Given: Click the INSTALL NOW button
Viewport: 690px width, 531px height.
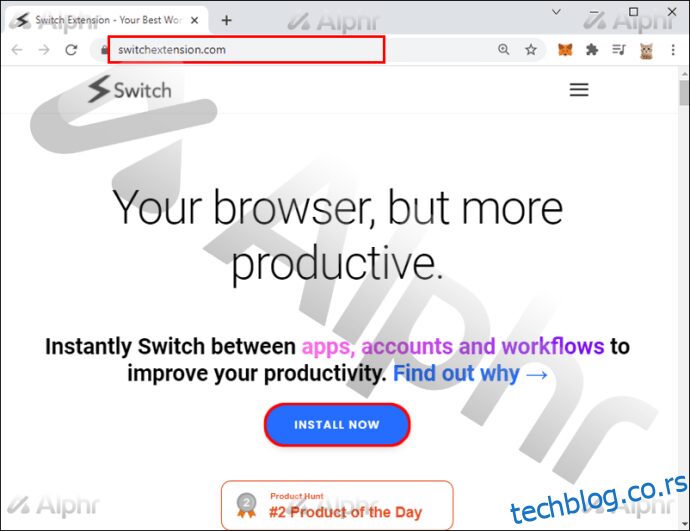Looking at the screenshot, I should click(x=337, y=425).
